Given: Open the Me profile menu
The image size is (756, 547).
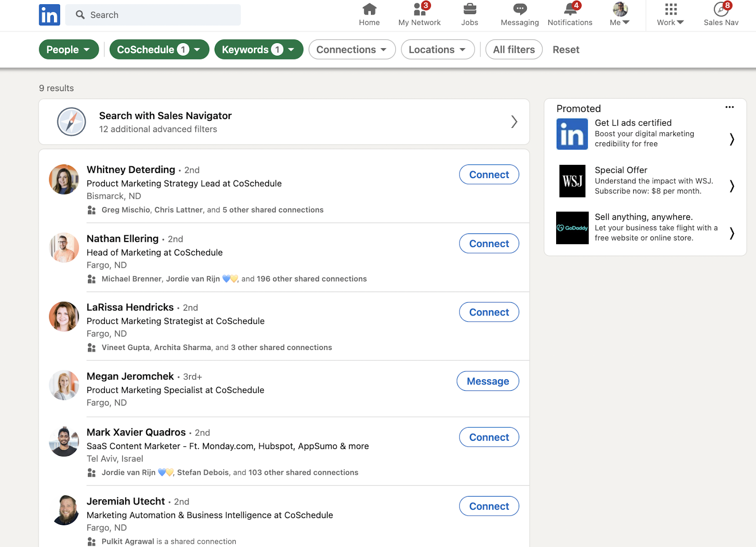Looking at the screenshot, I should point(619,14).
